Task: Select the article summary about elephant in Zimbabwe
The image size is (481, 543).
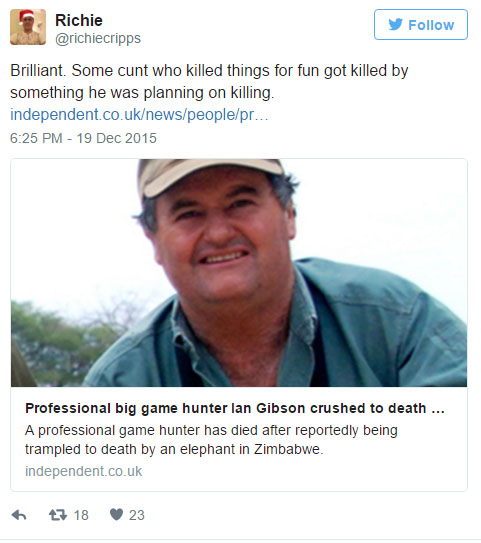Action: (x=211, y=440)
